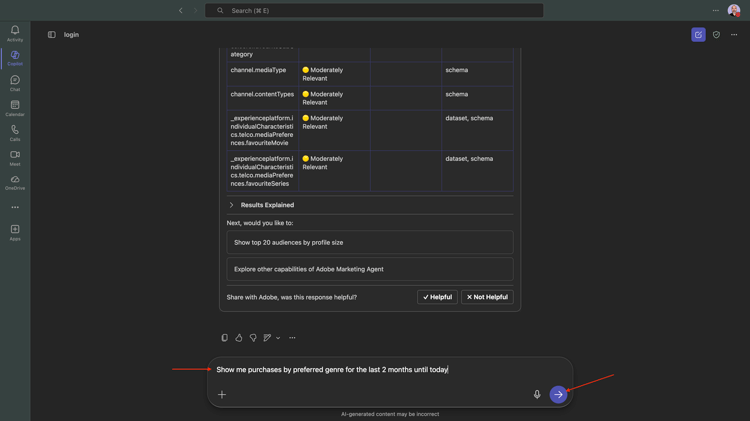Open the Activity feed
The width and height of the screenshot is (750, 421).
tap(15, 33)
